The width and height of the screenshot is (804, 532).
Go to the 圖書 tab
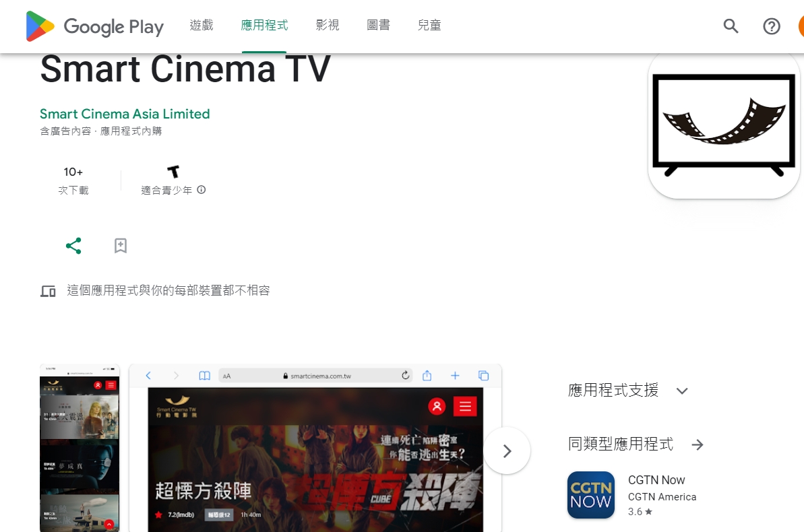point(379,25)
